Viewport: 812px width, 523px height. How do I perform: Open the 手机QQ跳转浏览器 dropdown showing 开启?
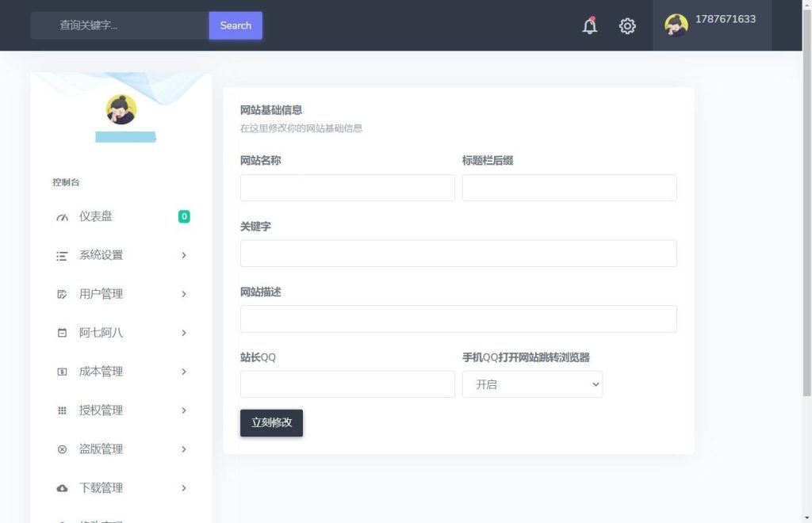point(532,384)
